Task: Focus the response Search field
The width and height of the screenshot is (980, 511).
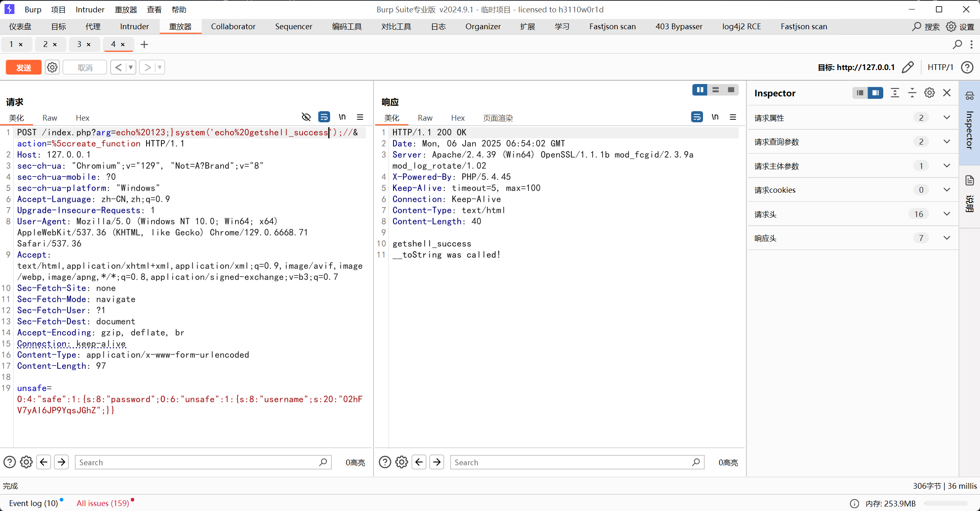Action: (577, 462)
